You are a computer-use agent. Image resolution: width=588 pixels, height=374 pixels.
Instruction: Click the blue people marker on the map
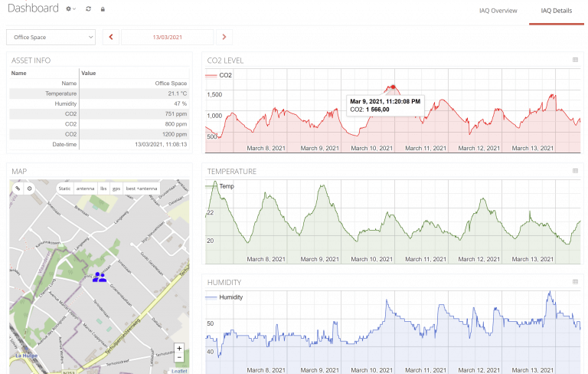click(100, 277)
